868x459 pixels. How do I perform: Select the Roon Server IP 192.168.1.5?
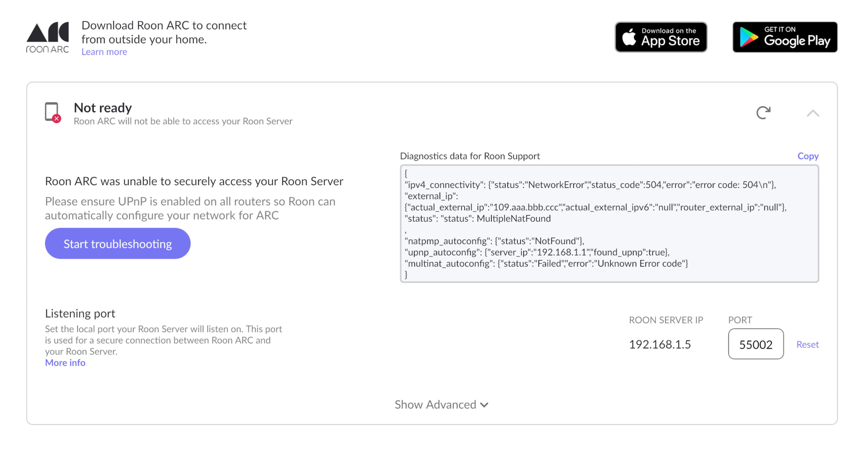click(x=660, y=345)
